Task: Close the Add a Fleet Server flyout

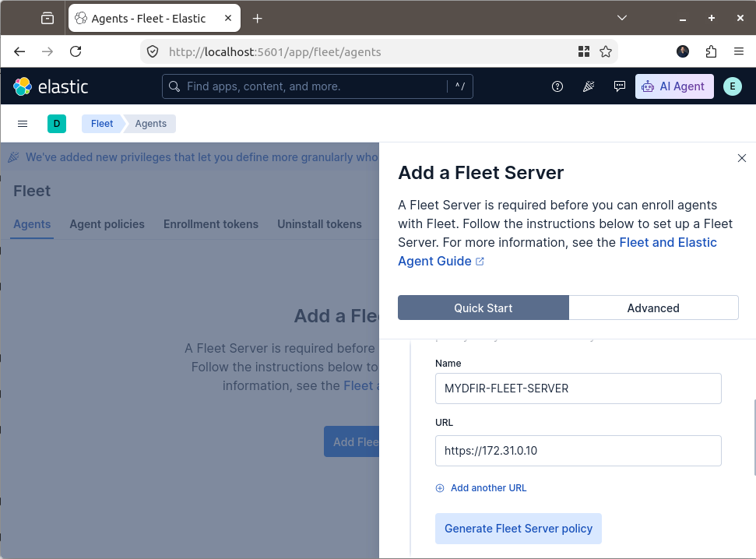Action: (x=741, y=158)
